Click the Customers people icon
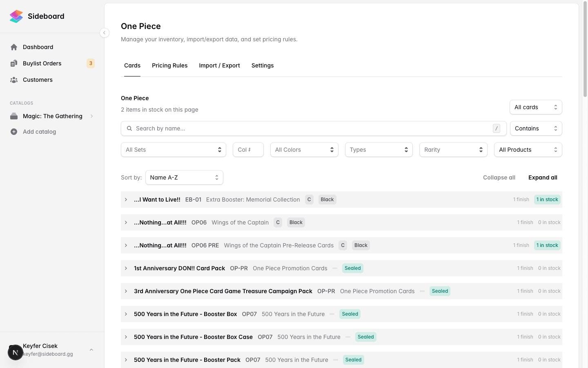588x368 pixels. (14, 80)
